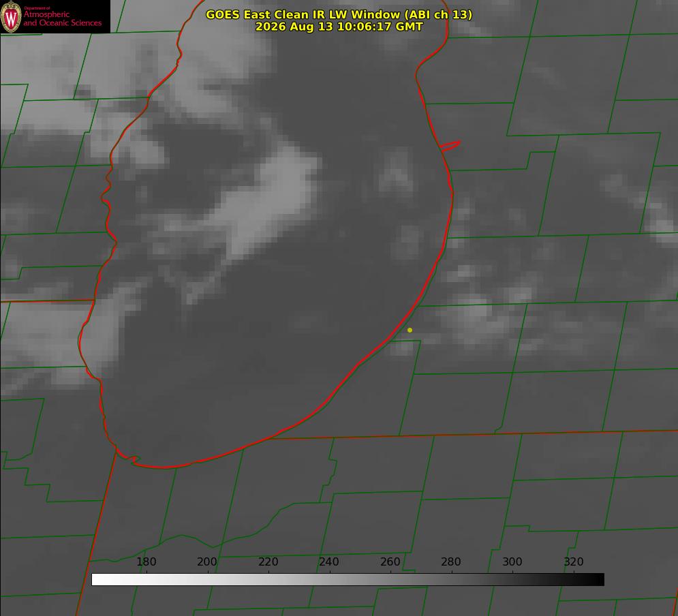Viewport: 678px width, 616px height.
Task: Click the 200 colorbar tick label
Action: click(207, 561)
